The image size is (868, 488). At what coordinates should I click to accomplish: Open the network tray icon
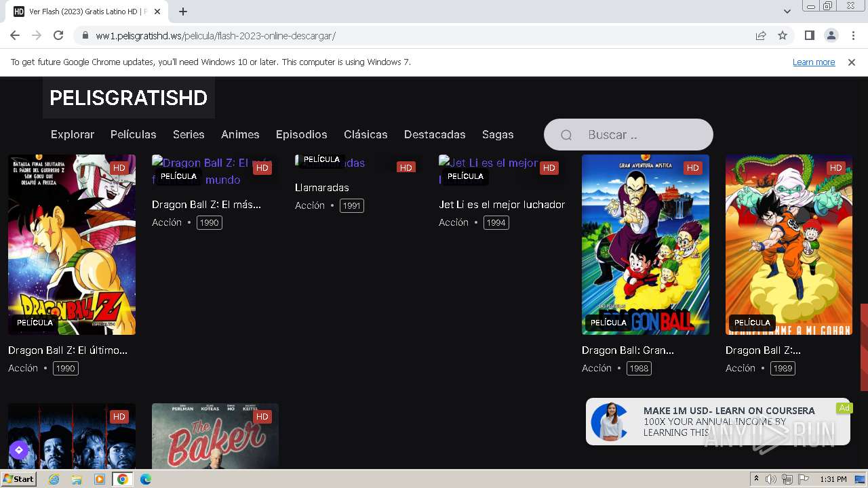787,479
